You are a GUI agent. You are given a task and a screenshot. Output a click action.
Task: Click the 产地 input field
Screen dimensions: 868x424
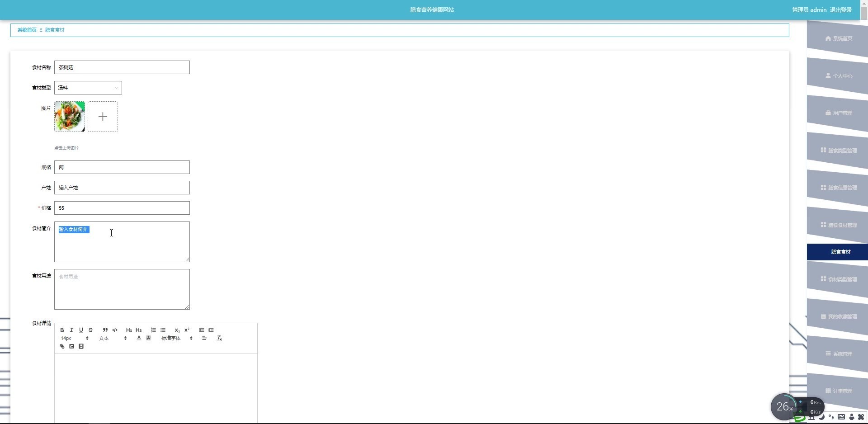[x=122, y=188]
